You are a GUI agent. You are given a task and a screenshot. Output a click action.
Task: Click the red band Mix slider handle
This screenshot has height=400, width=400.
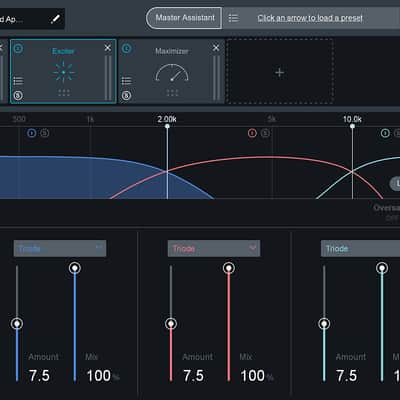pos(229,268)
